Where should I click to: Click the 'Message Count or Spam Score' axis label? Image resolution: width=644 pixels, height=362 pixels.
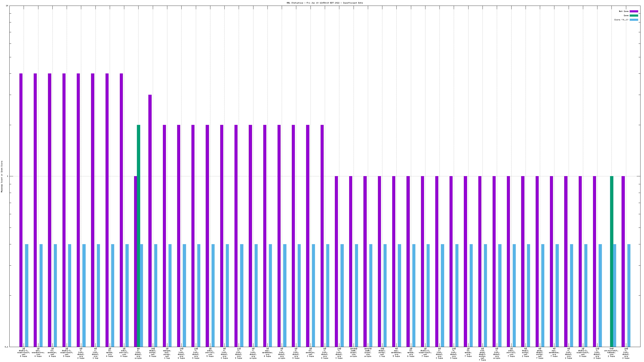point(2,176)
